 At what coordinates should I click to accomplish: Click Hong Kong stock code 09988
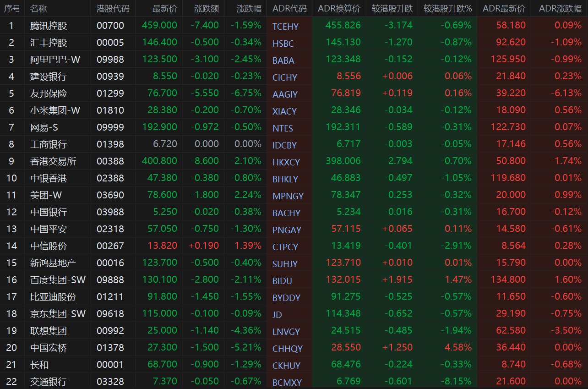pos(110,60)
